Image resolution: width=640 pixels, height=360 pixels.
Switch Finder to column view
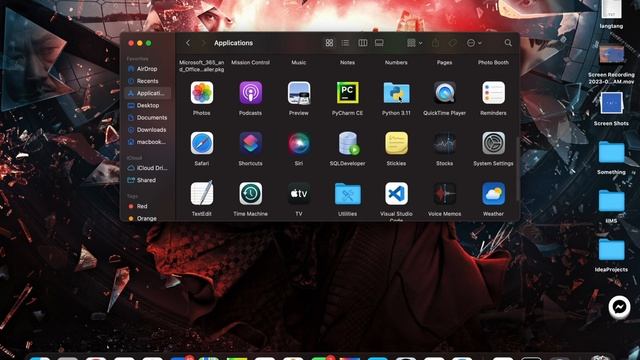coord(362,43)
